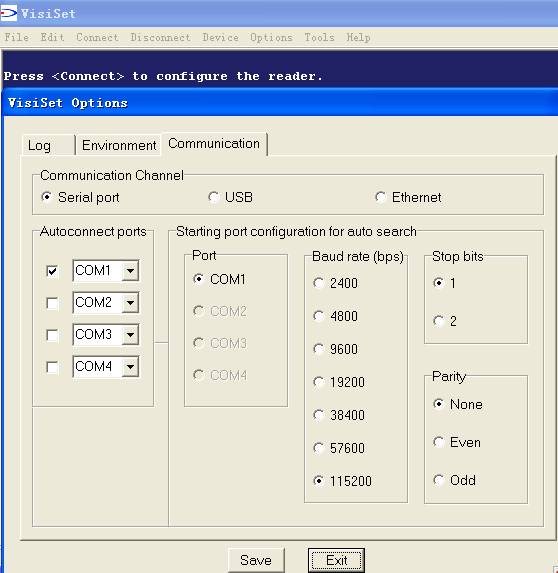
Task: Click the Exit button
Action: point(336,560)
